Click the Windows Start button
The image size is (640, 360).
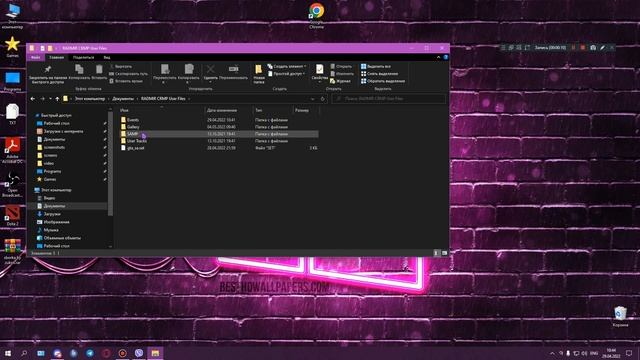(x=8, y=353)
